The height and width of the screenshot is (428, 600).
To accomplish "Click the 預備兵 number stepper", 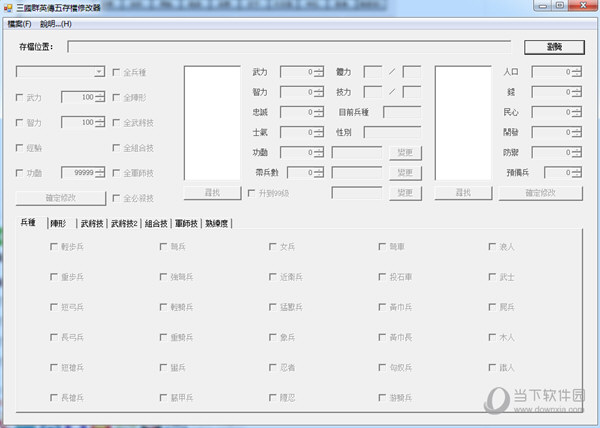I will click(576, 172).
